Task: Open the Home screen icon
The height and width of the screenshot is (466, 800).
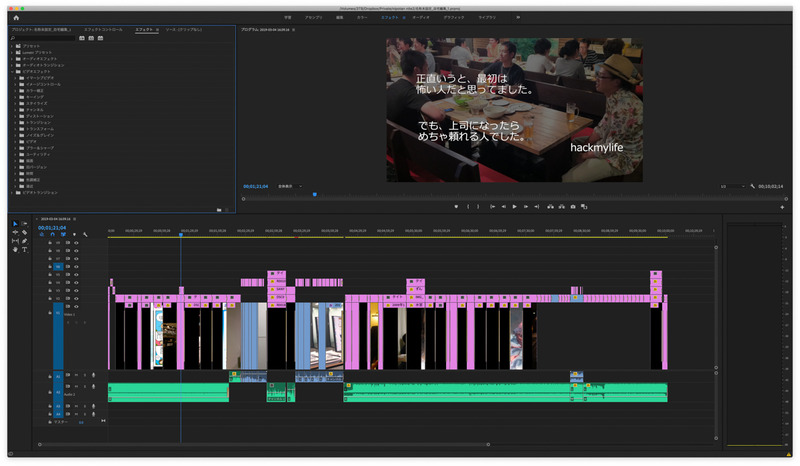Action: [x=16, y=17]
